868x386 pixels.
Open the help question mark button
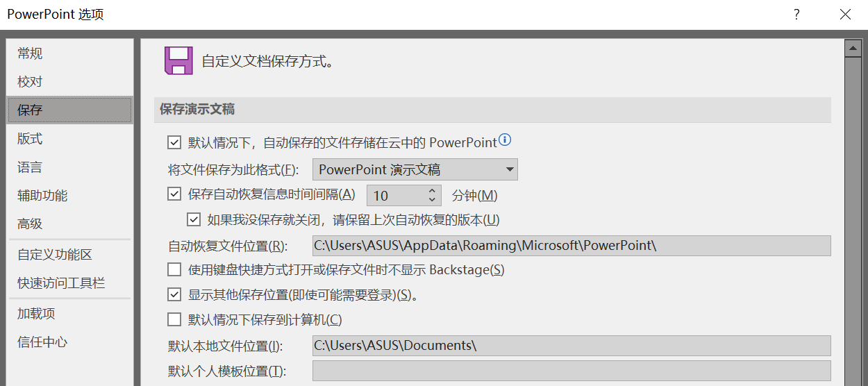pos(797,14)
